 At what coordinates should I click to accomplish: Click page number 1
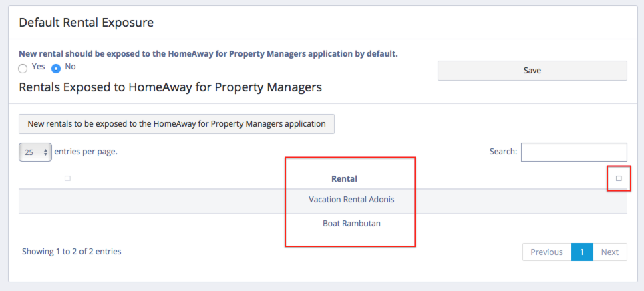(x=582, y=252)
